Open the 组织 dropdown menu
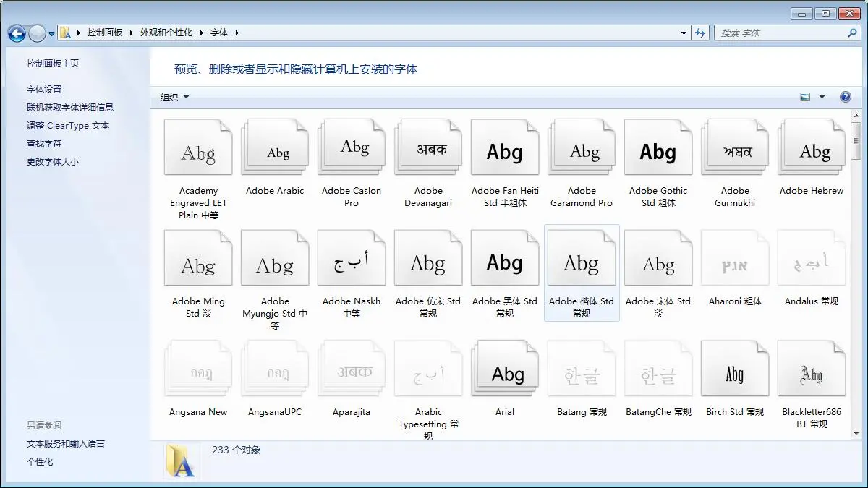 pos(174,97)
